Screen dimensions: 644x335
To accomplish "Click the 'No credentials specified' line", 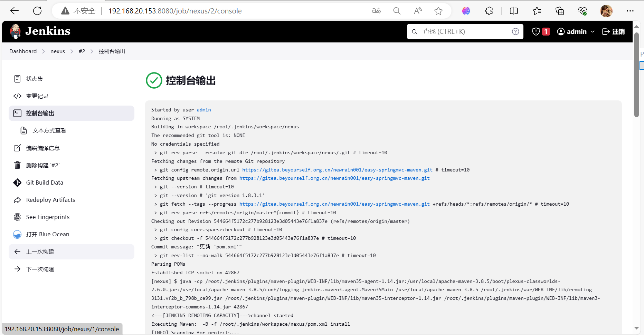I will coord(185,144).
